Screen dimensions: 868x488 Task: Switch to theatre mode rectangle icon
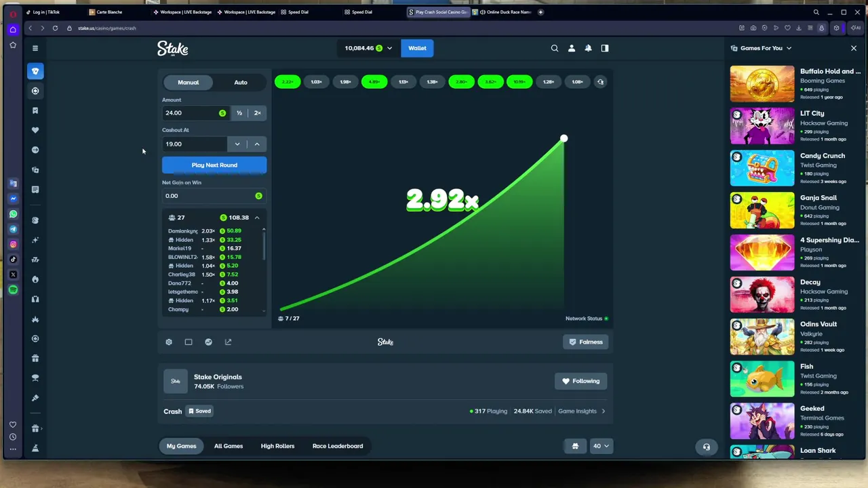189,342
